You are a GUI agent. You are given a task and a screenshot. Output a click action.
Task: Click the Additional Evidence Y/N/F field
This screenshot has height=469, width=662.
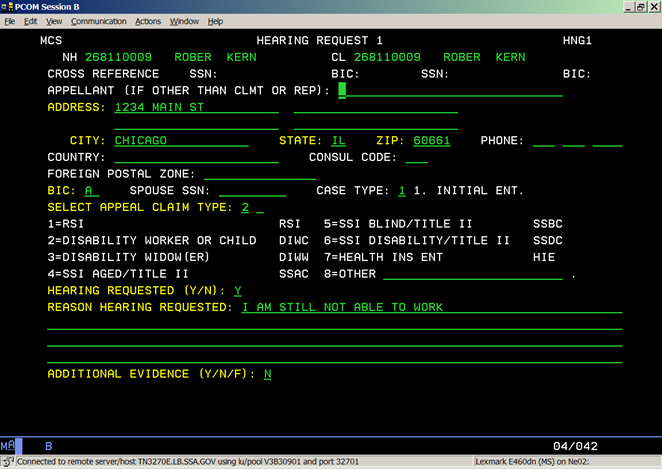[x=268, y=374]
